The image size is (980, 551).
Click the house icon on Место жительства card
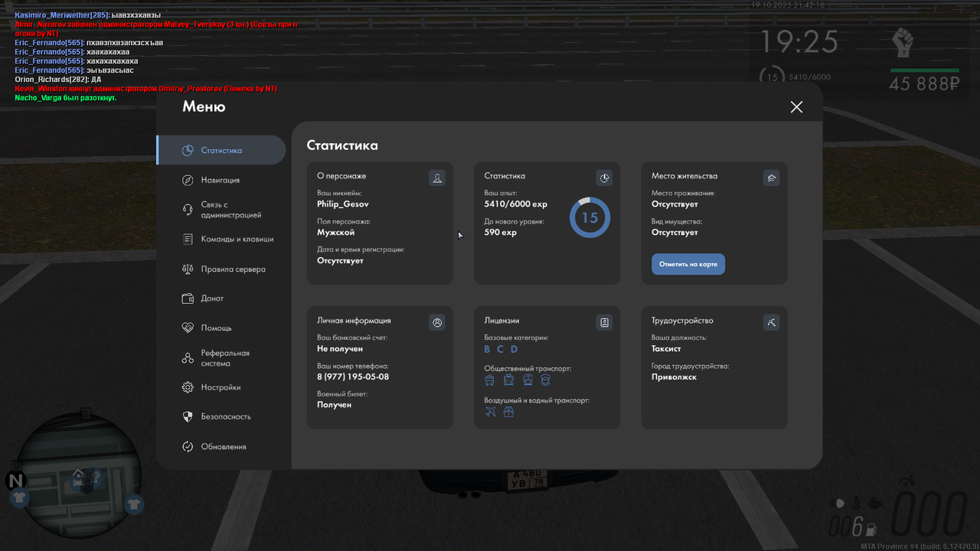(771, 178)
